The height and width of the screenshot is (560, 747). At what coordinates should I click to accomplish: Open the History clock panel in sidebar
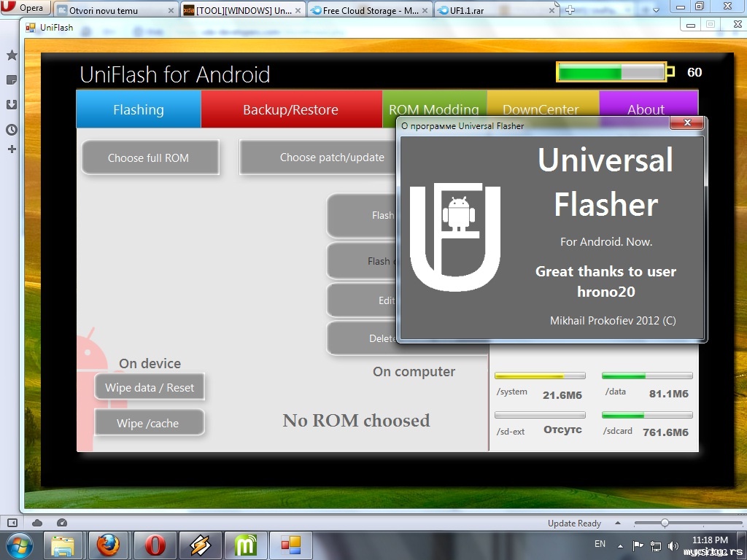pyautogui.click(x=12, y=130)
